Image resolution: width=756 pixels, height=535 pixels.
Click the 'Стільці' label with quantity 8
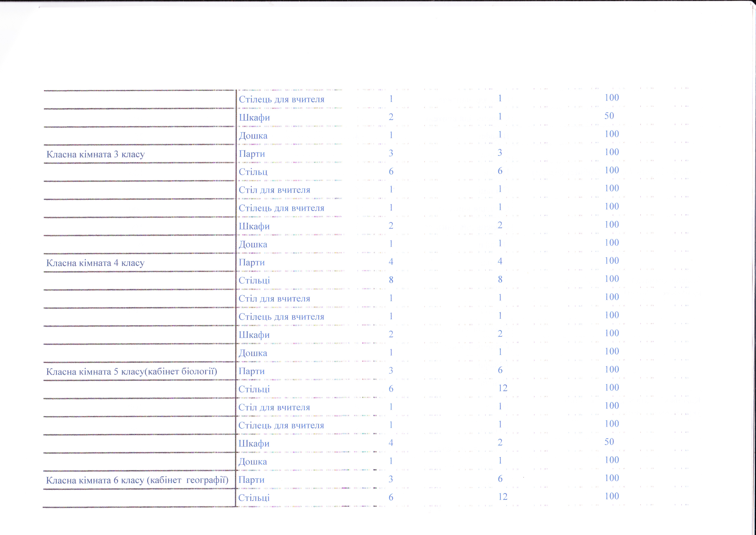click(254, 280)
